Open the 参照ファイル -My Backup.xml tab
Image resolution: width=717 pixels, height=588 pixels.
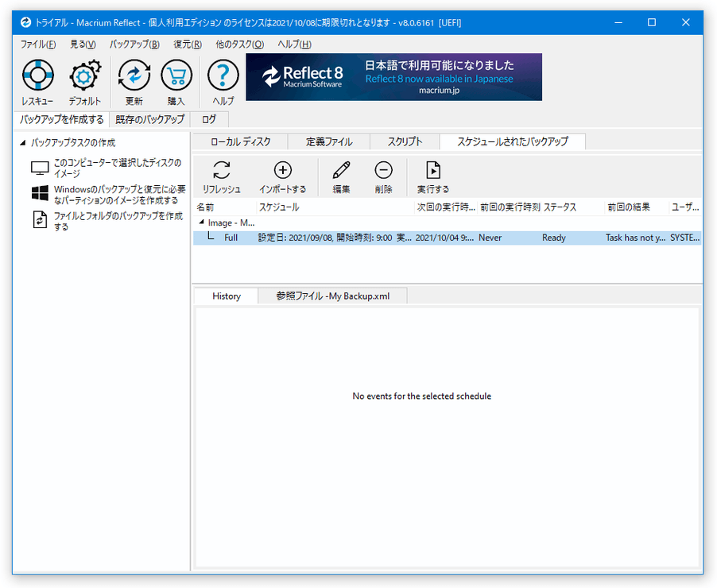(x=333, y=296)
